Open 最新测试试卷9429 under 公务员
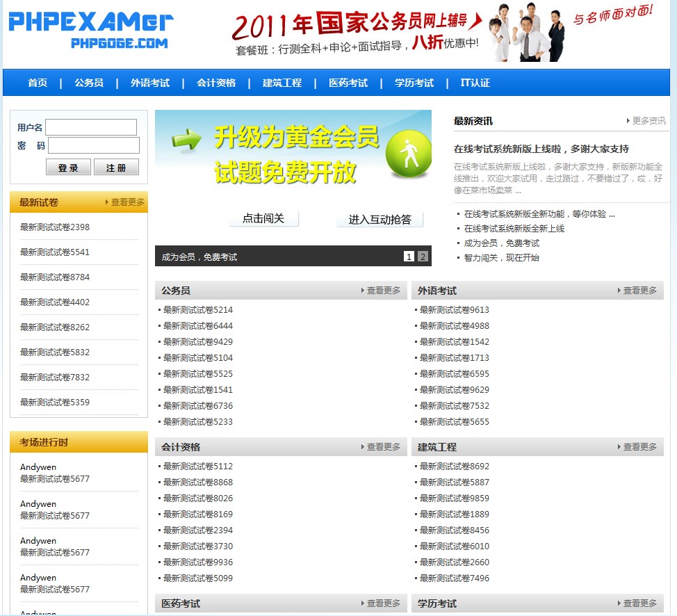677x616 pixels. (197, 341)
